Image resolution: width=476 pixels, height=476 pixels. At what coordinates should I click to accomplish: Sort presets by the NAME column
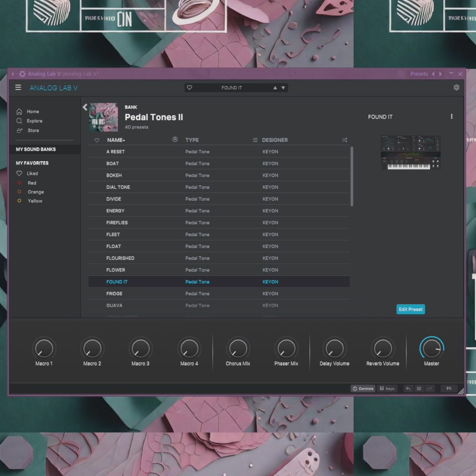click(115, 140)
